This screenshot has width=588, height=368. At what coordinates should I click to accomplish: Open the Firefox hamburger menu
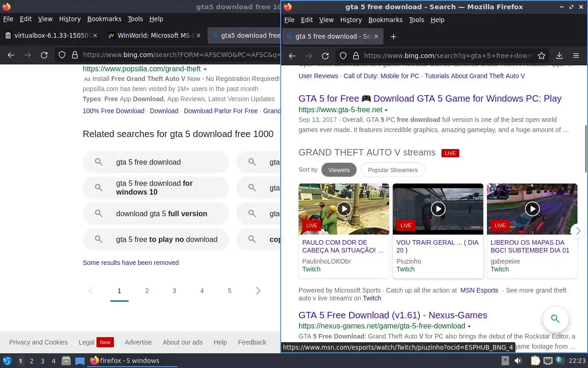[576, 56]
